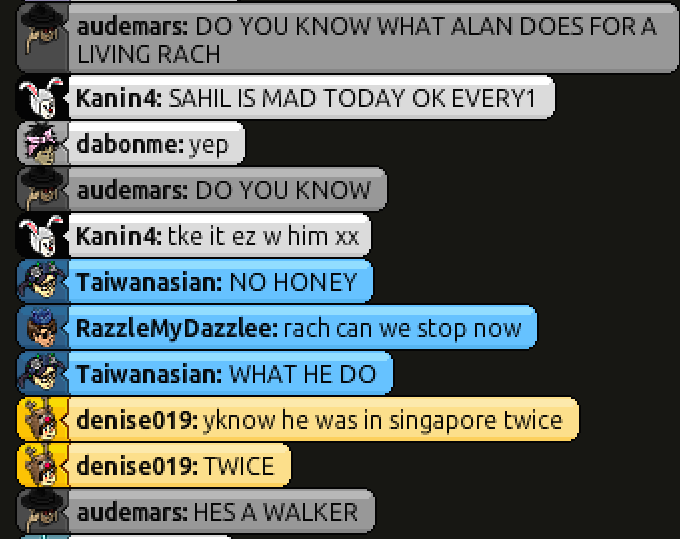Click Kanin4's bunny avatar beside "tke it ez"
This screenshot has height=539, width=680.
pyautogui.click(x=42, y=235)
